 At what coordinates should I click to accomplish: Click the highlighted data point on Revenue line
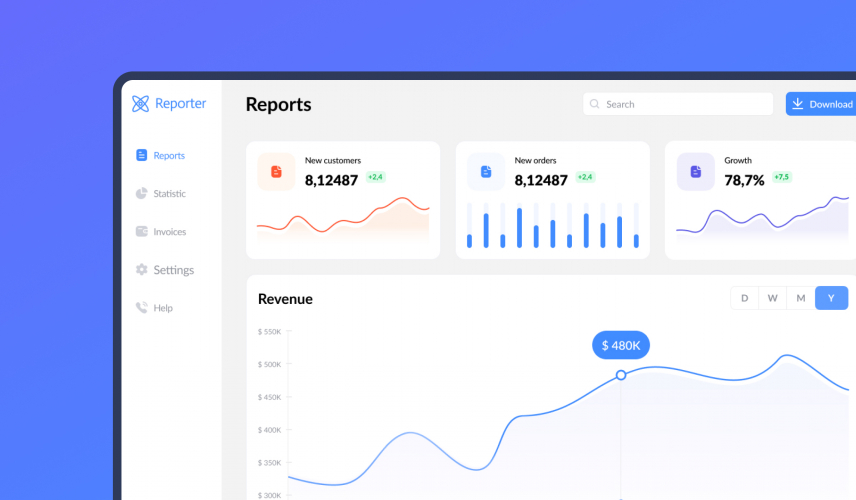pyautogui.click(x=621, y=375)
